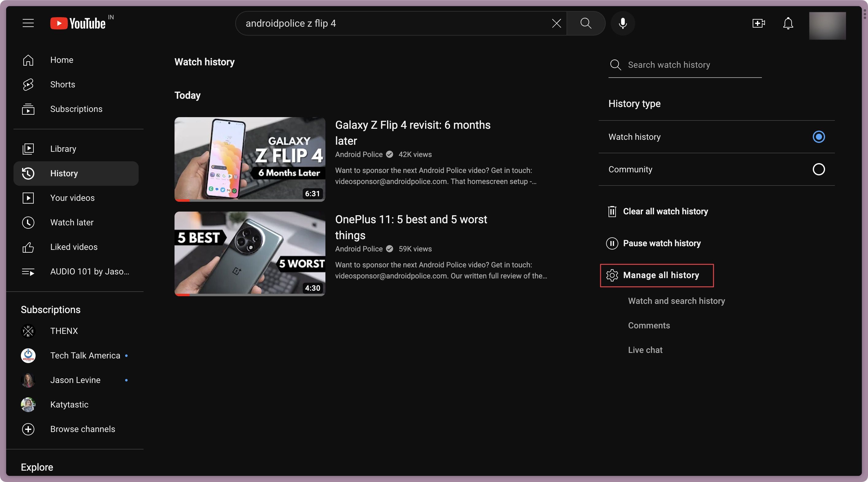Screen dimensions: 868x482
Task: Select the Watch history radio button
Action: tap(819, 136)
